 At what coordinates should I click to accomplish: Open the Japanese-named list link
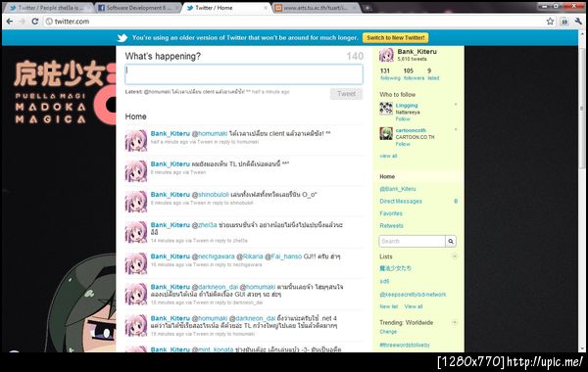395,268
